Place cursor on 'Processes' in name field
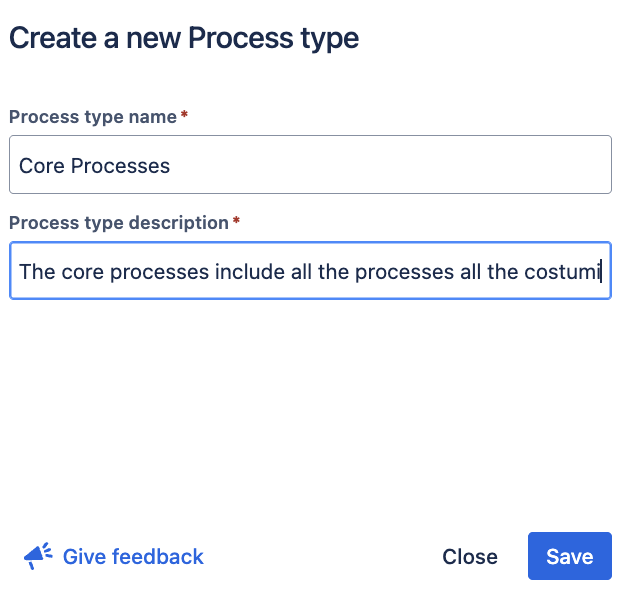The width and height of the screenshot is (626, 604). (x=121, y=166)
